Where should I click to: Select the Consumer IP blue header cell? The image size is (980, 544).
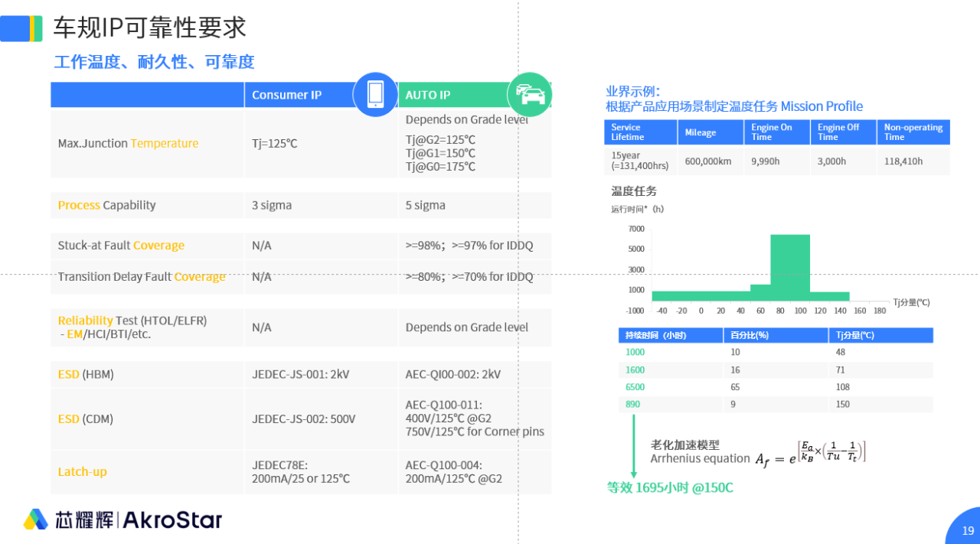click(306, 94)
